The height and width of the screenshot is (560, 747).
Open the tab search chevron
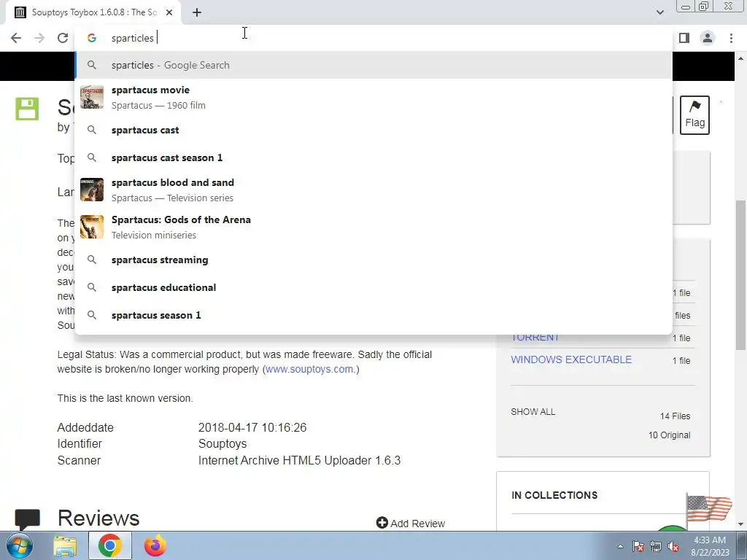659,12
